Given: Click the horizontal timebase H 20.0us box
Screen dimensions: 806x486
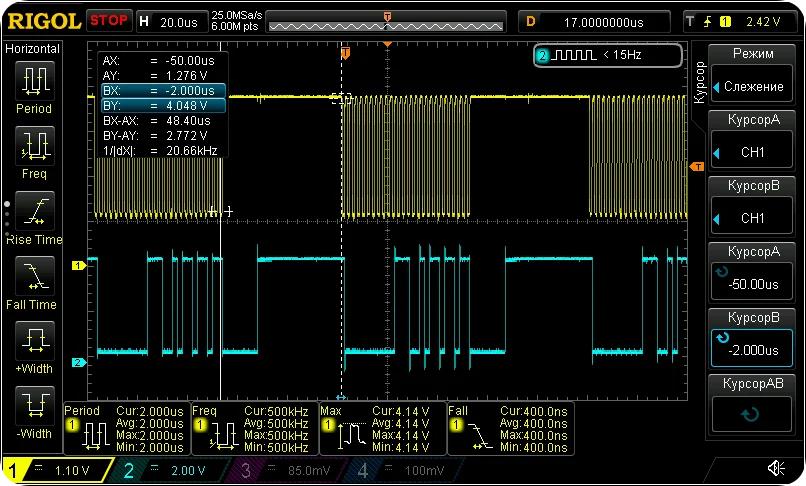Looking at the screenshot, I should (172, 22).
